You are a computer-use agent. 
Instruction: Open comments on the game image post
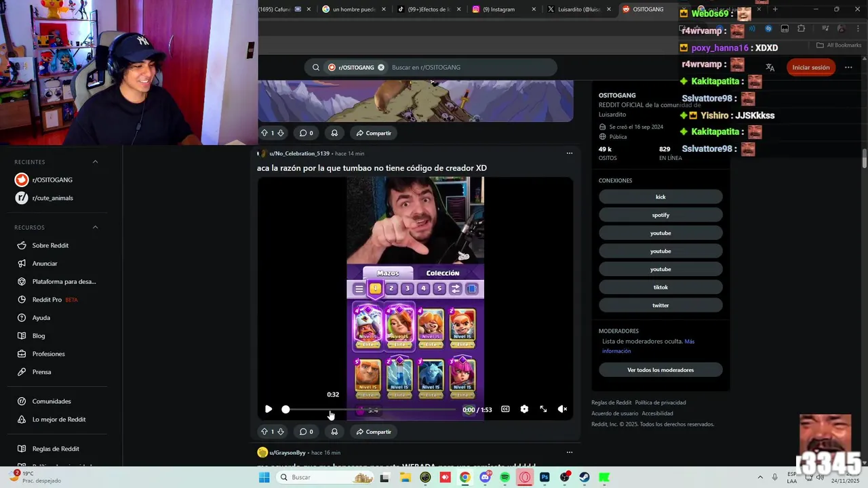307,133
